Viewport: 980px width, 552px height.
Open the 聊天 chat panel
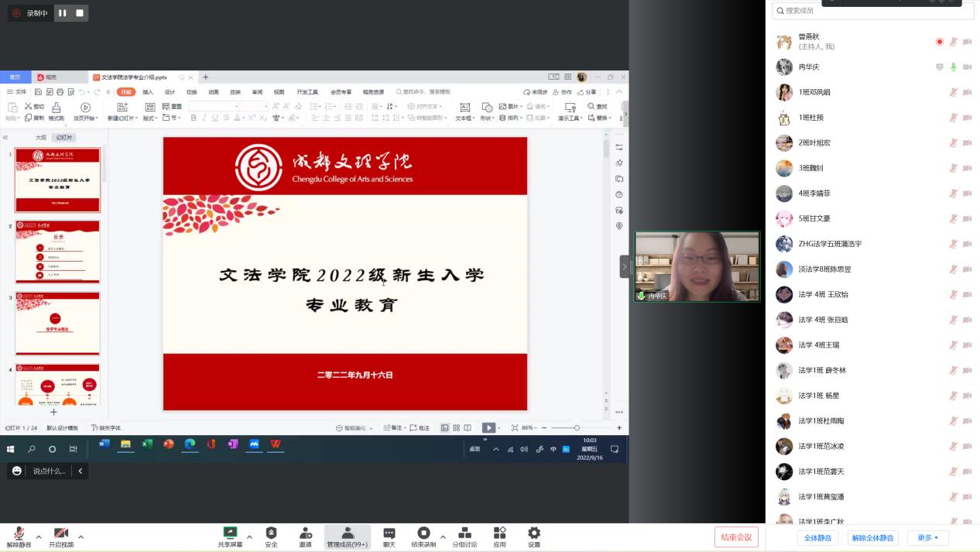[389, 537]
